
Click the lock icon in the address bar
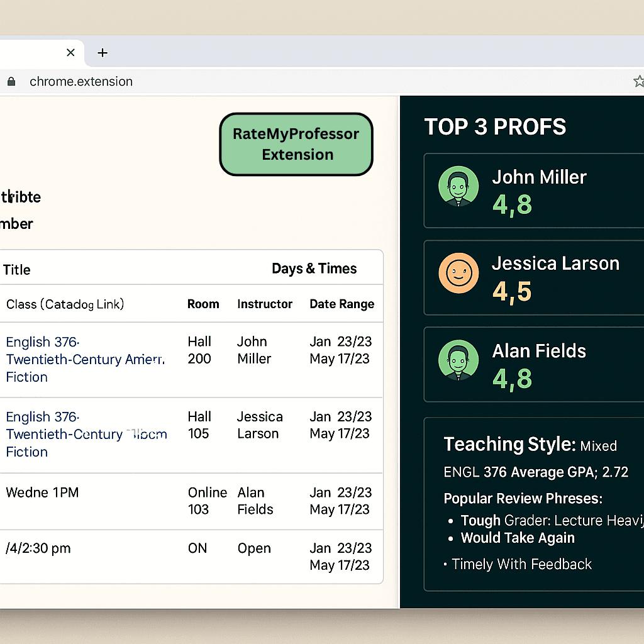point(11,82)
